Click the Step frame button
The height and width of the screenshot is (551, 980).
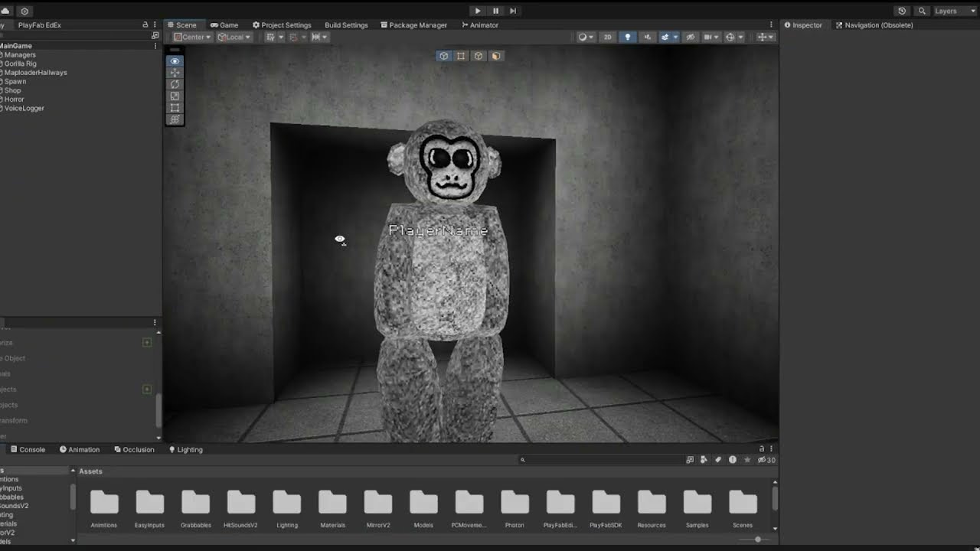coord(513,11)
